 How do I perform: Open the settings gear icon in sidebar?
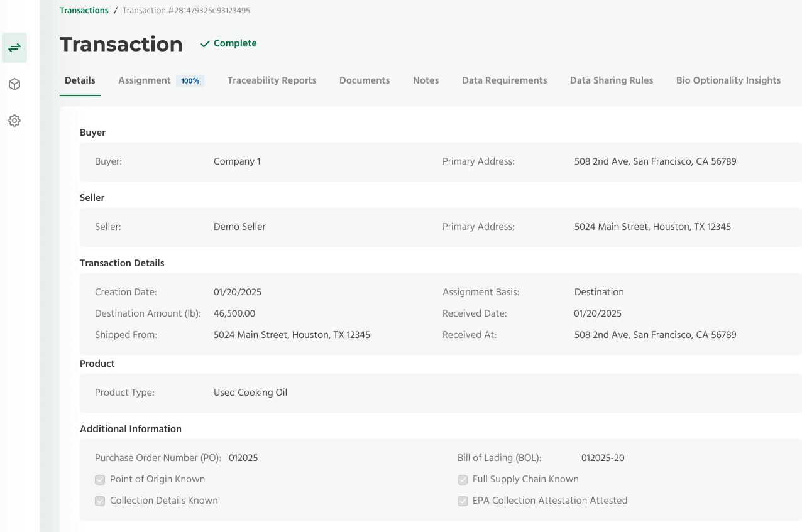[x=14, y=121]
